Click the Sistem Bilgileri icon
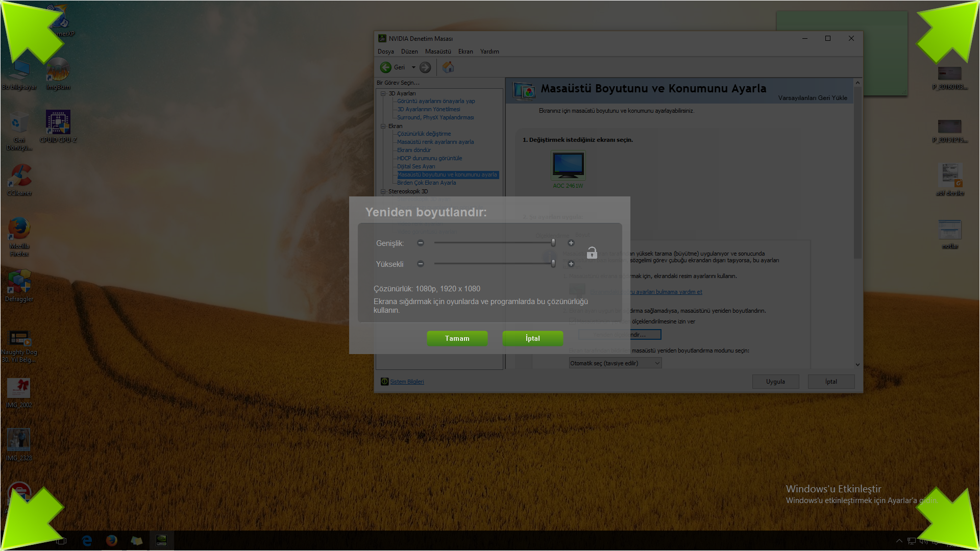The height and width of the screenshot is (551, 980). (384, 382)
